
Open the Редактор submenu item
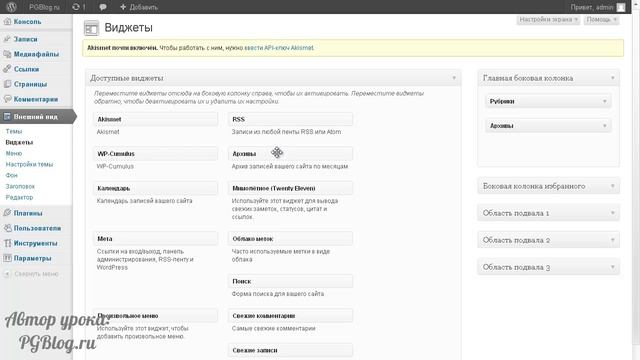[19, 198]
